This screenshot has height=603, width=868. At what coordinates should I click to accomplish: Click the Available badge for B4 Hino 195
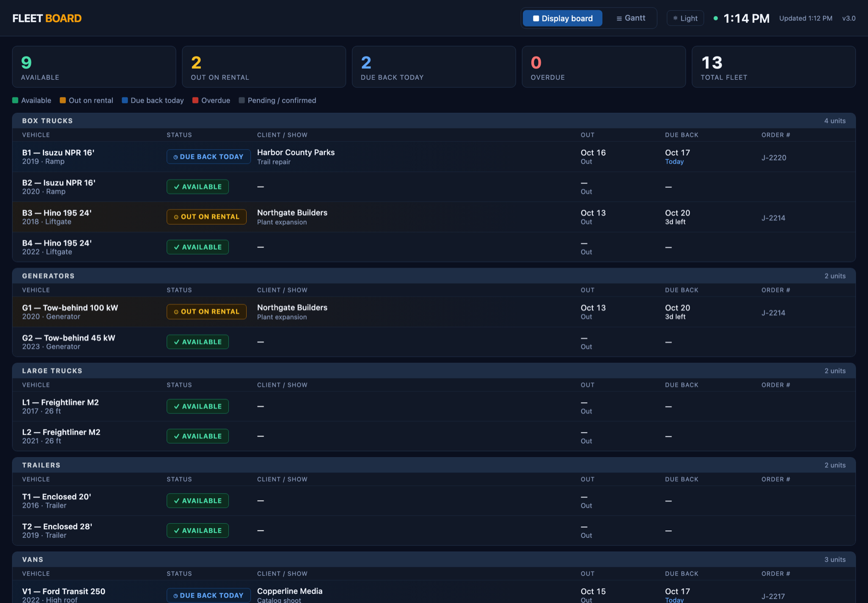coord(197,247)
